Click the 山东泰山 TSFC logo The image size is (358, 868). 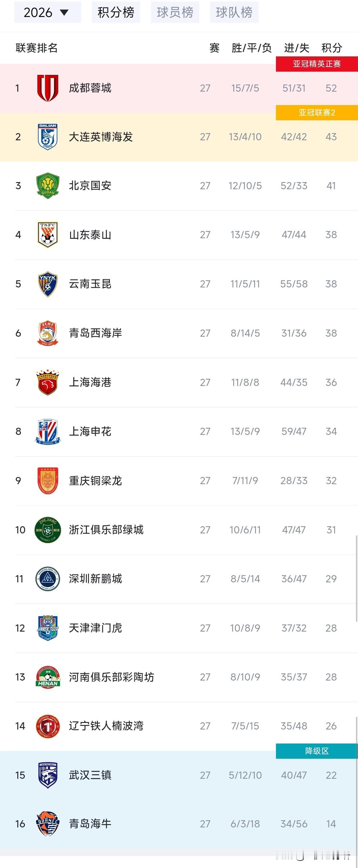(x=47, y=235)
